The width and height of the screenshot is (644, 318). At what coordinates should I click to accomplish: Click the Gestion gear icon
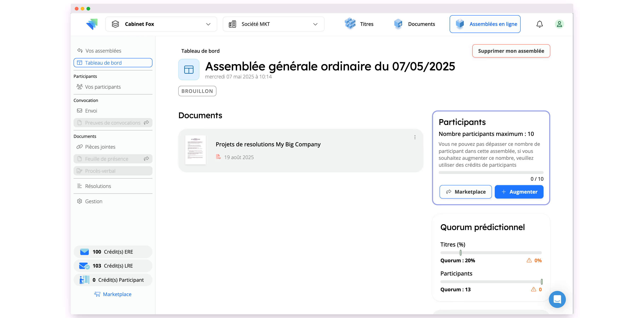pos(80,201)
